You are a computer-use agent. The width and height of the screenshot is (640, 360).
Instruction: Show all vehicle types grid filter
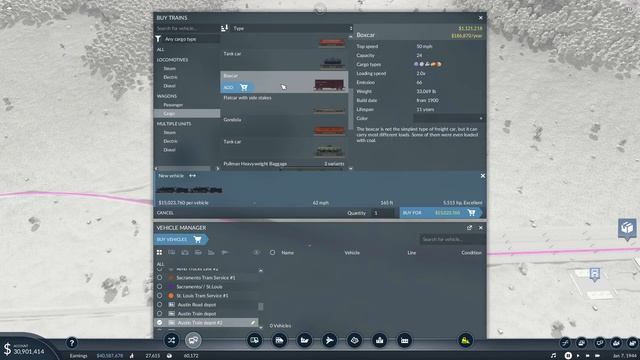(x=160, y=253)
